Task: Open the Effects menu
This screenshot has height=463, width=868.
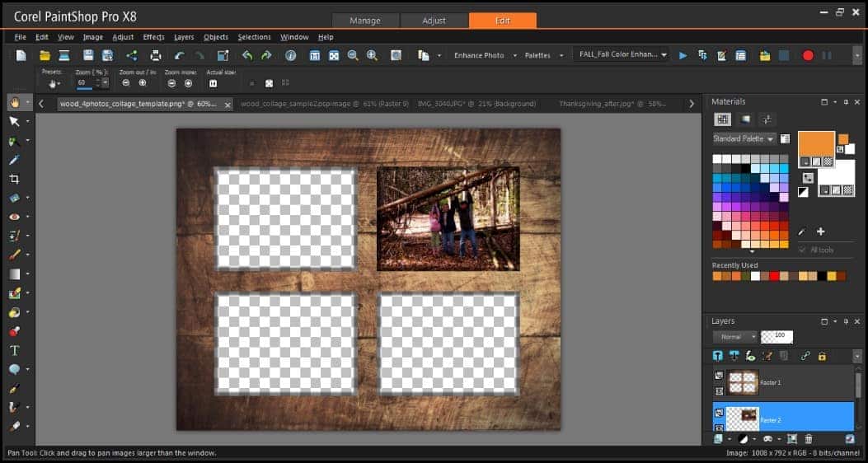Action: [153, 37]
